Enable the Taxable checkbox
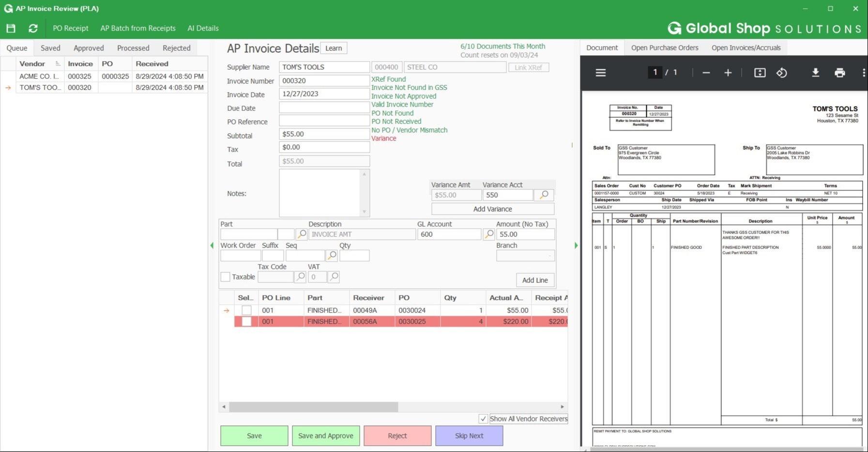This screenshot has height=452, width=868. coord(225,277)
